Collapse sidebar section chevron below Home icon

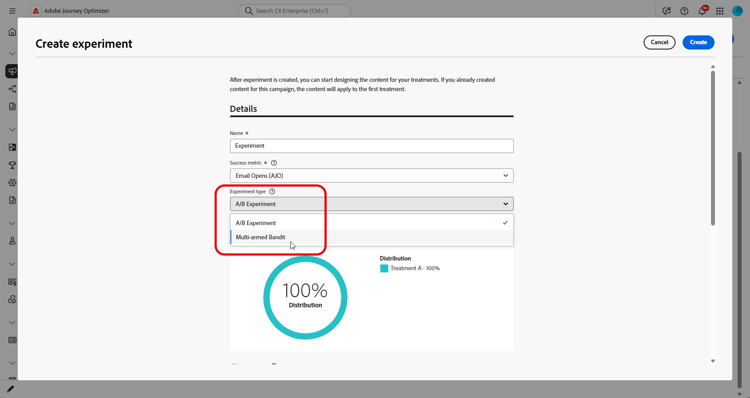point(12,54)
